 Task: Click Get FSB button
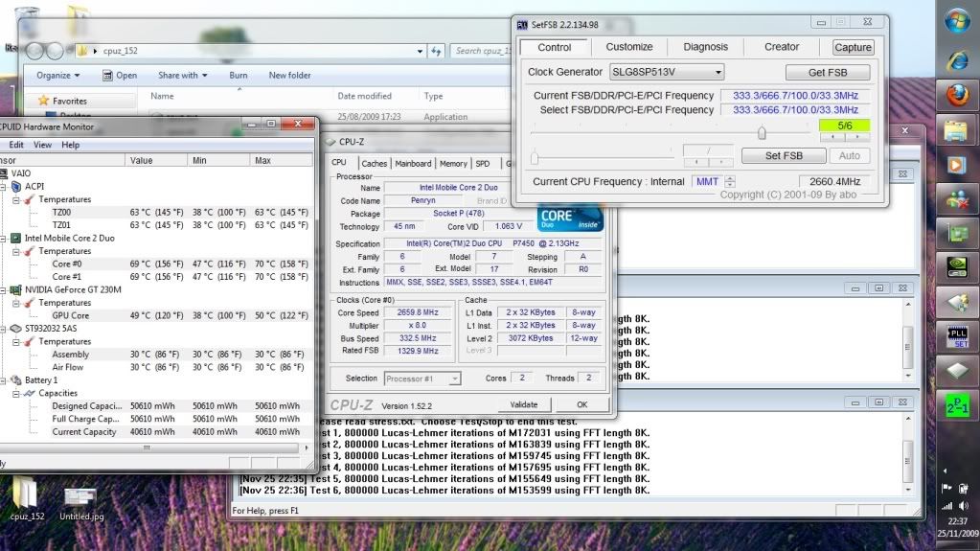(828, 73)
